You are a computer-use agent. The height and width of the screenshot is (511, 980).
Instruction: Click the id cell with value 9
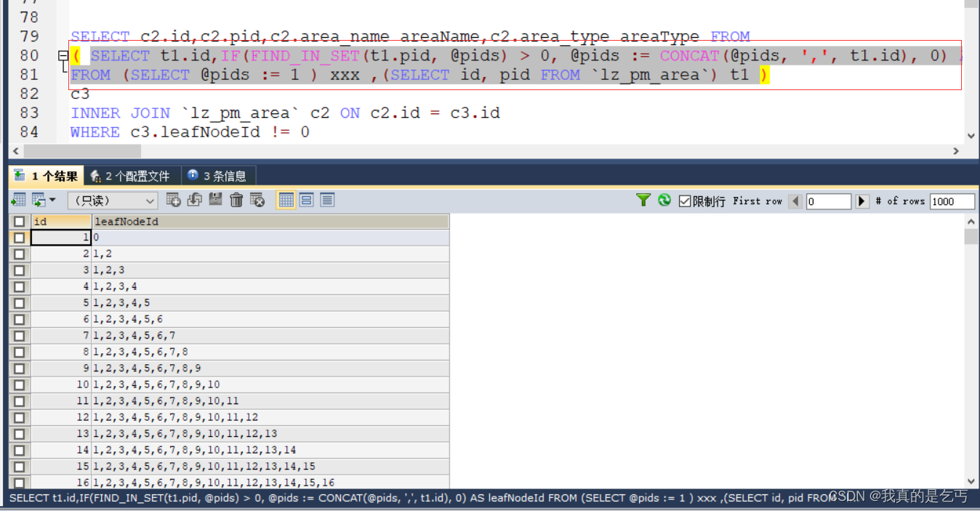click(x=61, y=369)
